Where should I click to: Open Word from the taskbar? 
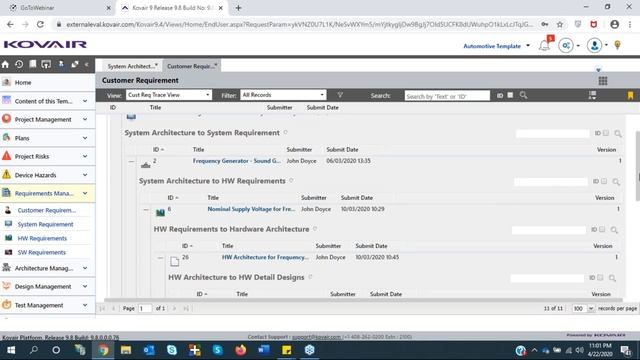(264, 350)
